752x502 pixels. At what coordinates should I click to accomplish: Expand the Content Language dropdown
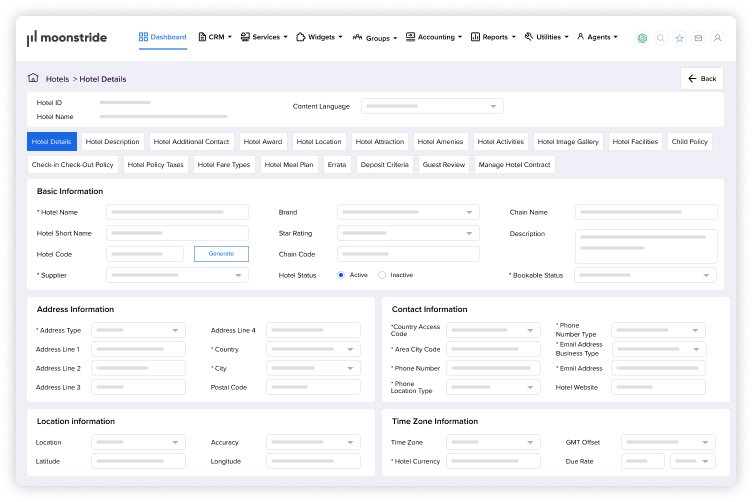pyautogui.click(x=432, y=106)
